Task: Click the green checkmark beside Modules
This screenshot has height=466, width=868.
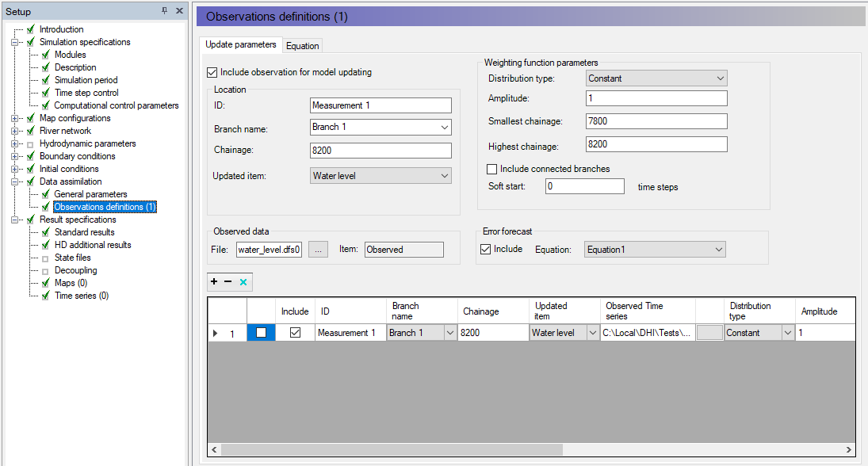Action: pos(45,55)
